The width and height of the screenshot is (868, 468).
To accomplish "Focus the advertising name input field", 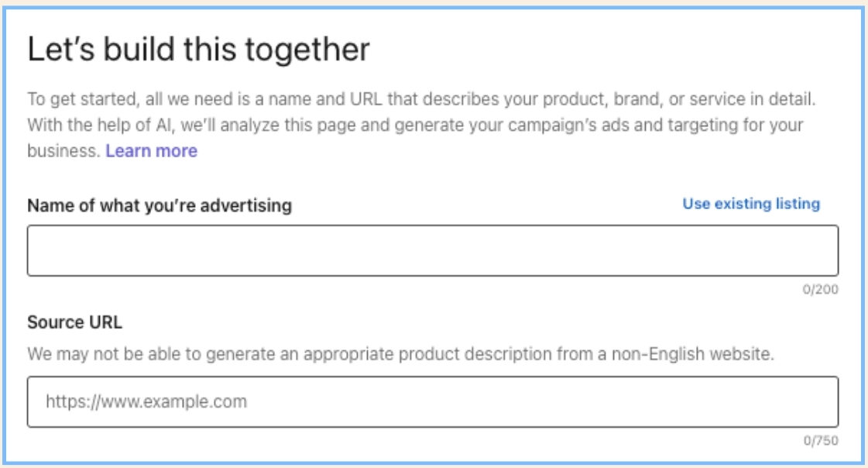I will 432,250.
